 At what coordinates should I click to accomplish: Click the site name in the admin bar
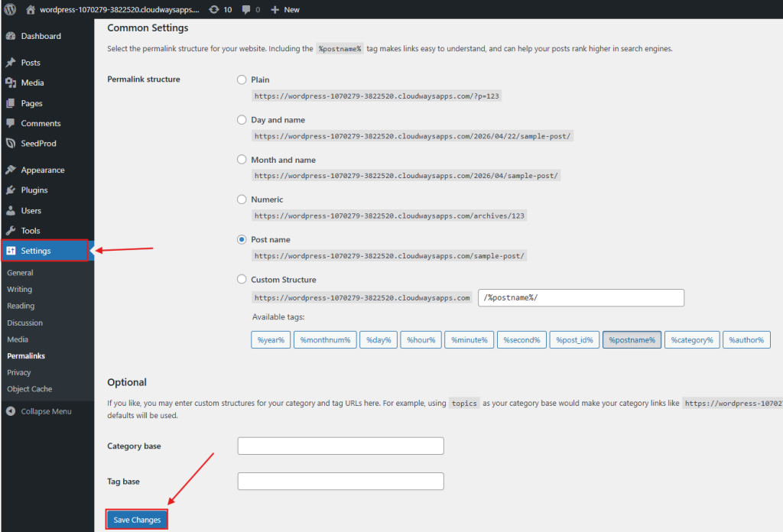119,9
